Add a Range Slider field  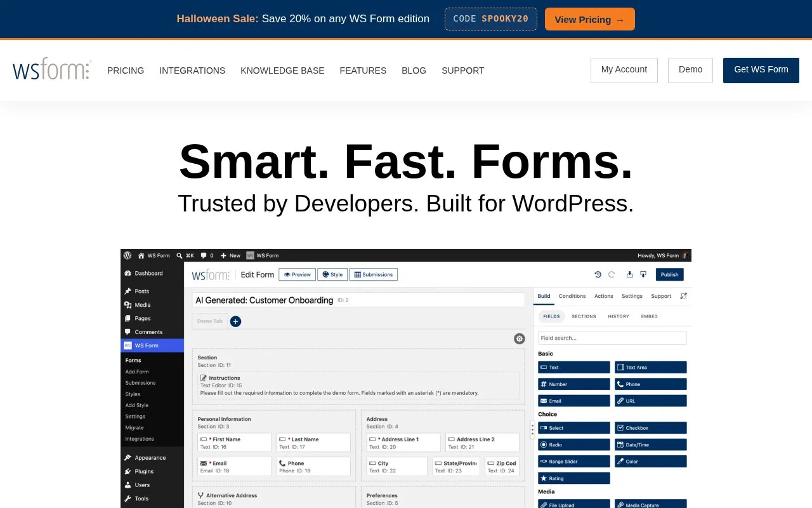tap(574, 461)
